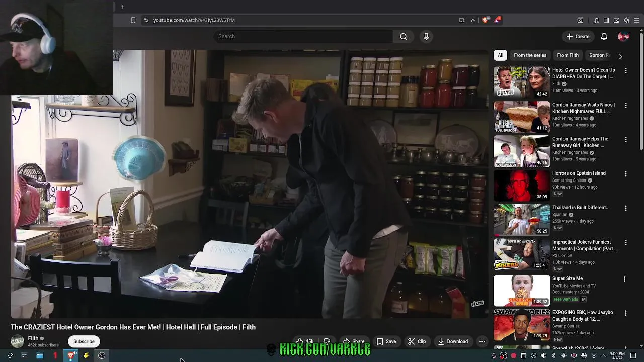Select the From Filth chip
Screen dimensions: 644x362
[x=568, y=55]
